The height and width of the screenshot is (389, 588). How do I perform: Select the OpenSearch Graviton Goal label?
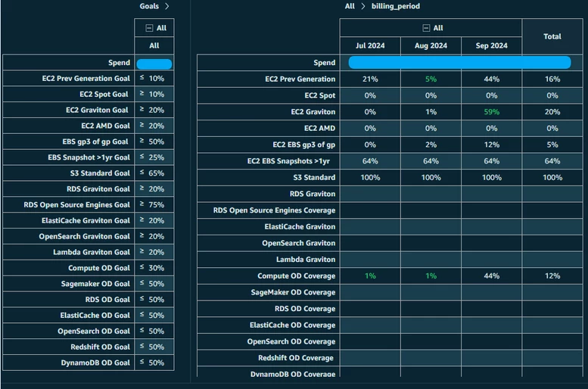point(84,236)
